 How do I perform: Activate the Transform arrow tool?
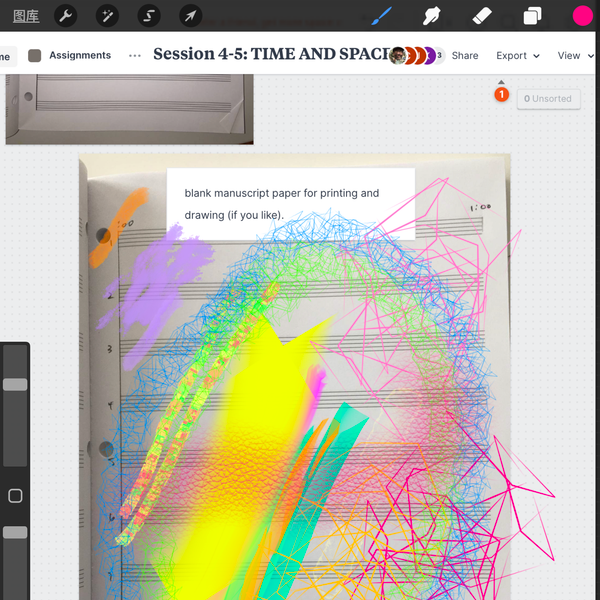coord(190,16)
